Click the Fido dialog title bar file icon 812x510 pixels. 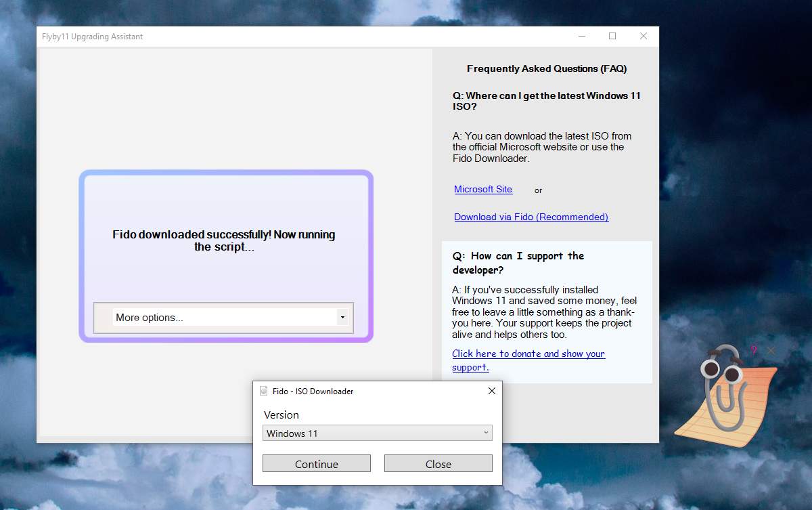(x=264, y=391)
